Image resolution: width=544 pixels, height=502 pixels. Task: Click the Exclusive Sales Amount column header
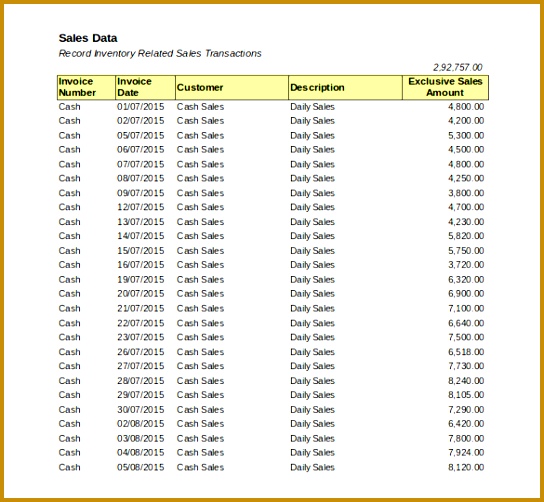click(445, 87)
